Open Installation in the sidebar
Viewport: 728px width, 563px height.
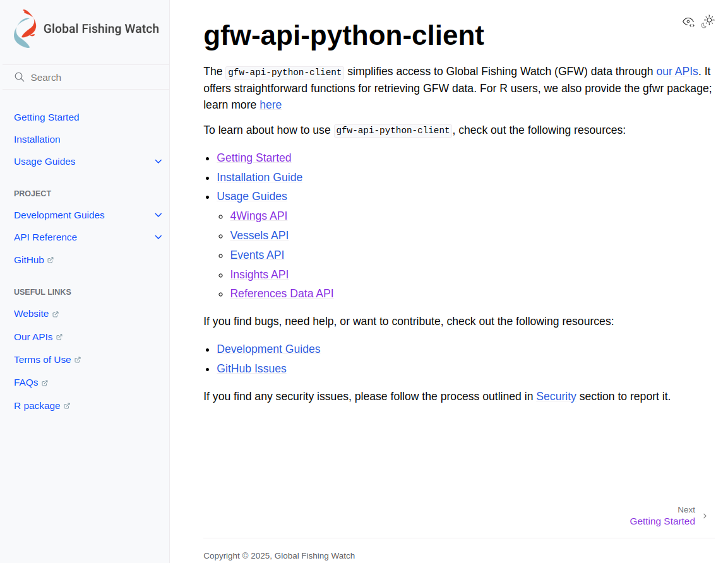(37, 139)
